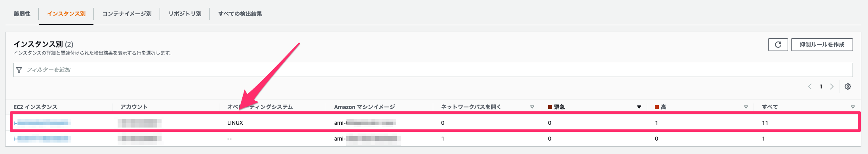Sort by 緊急 column arrow
The height and width of the screenshot is (154, 868).
[639, 107]
